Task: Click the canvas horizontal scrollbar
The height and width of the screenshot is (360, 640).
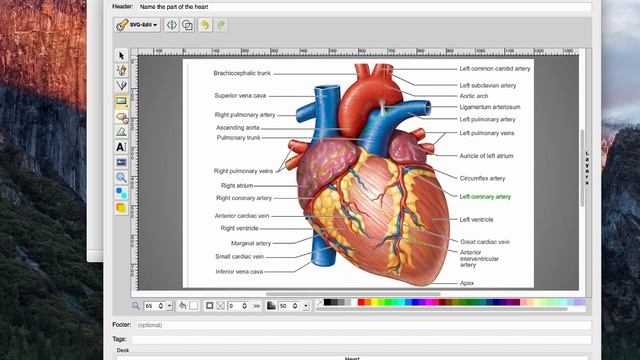Action: [x=353, y=294]
